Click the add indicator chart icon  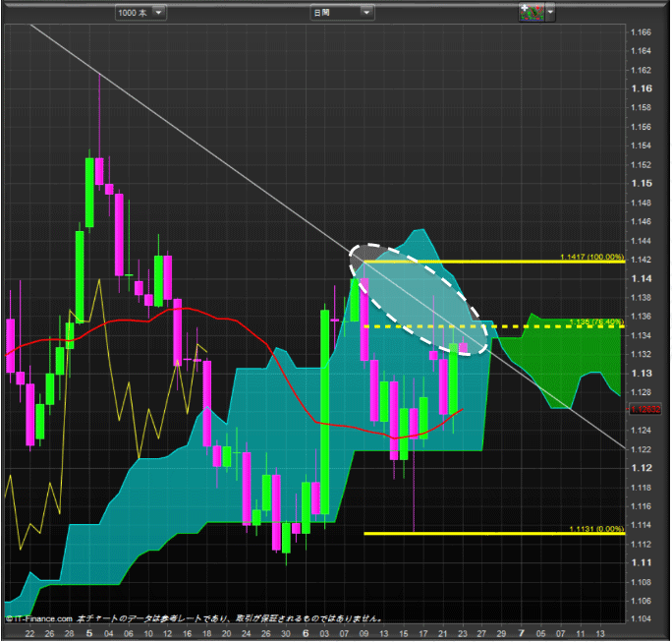pyautogui.click(x=532, y=12)
